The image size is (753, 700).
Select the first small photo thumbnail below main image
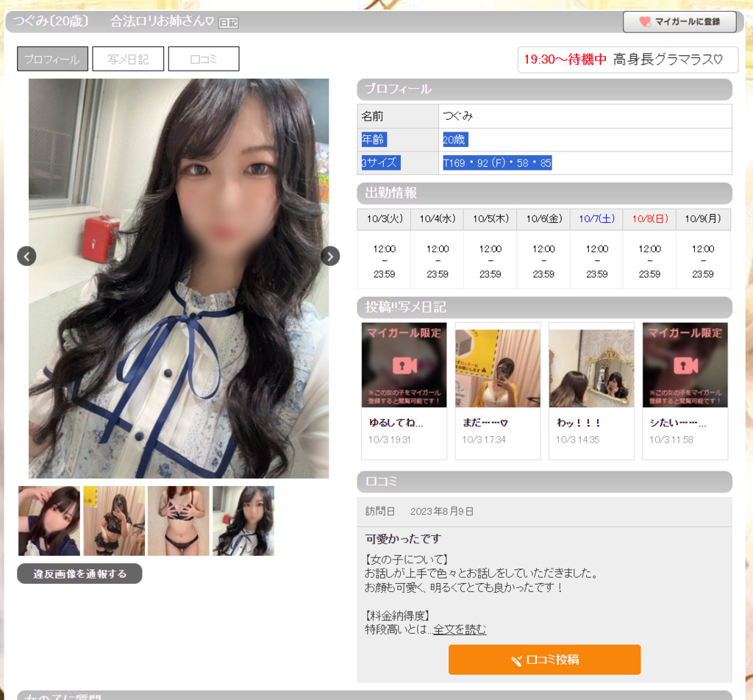coord(49,521)
